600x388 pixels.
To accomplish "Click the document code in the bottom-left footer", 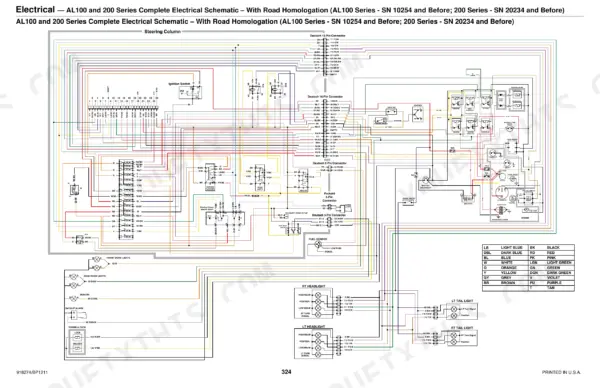I will [32, 372].
